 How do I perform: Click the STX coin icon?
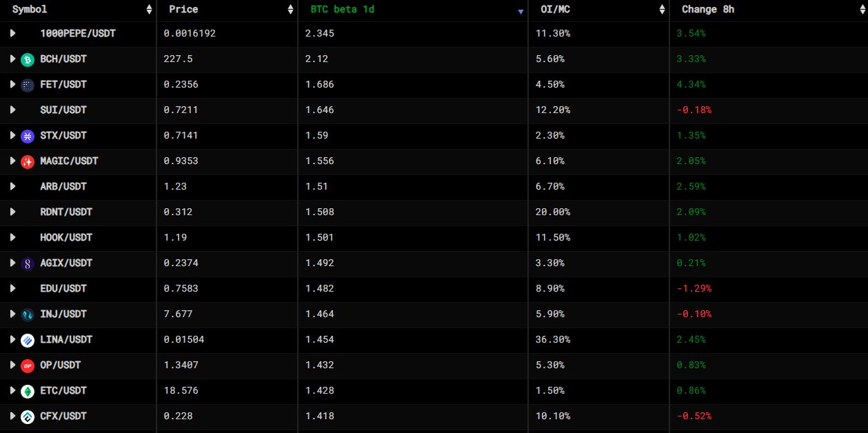(x=28, y=136)
